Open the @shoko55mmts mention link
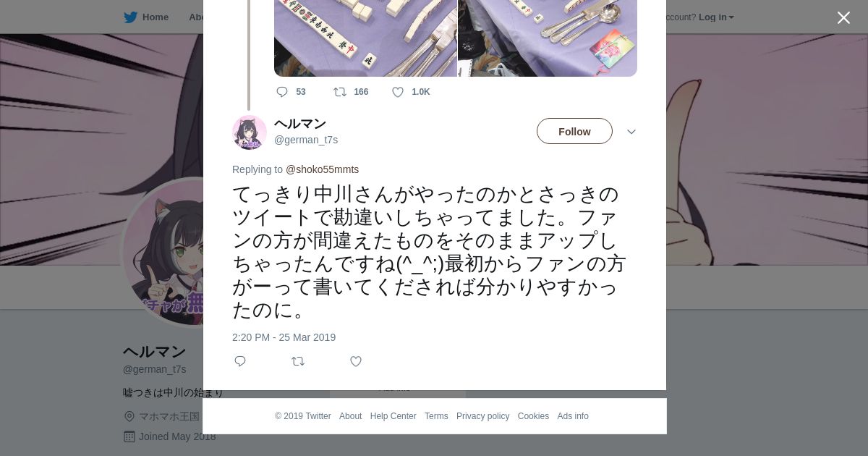Viewport: 868px width, 456px height. [x=322, y=169]
